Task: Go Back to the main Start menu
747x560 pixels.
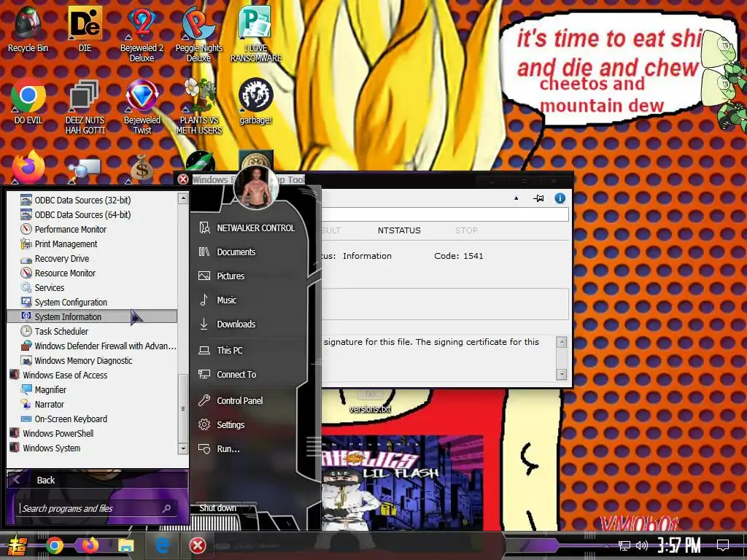Action: coord(97,480)
